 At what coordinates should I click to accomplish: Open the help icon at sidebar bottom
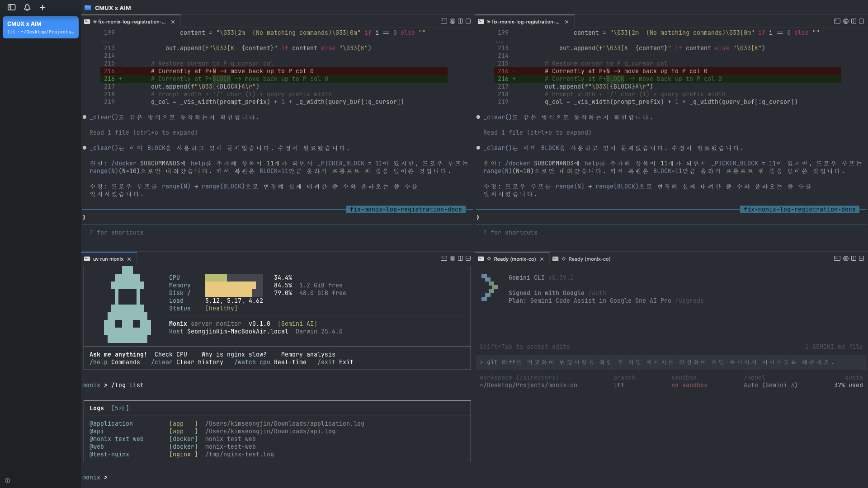(7, 481)
